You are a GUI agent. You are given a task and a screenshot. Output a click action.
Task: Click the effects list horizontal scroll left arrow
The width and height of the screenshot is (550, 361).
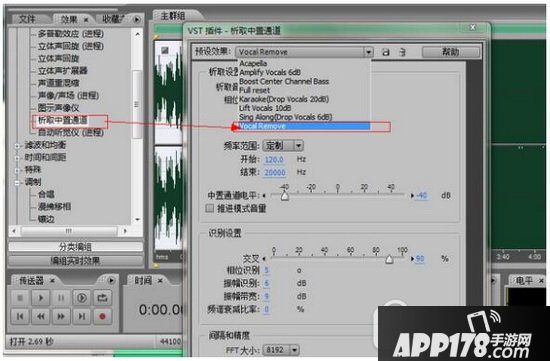pyautogui.click(x=14, y=231)
